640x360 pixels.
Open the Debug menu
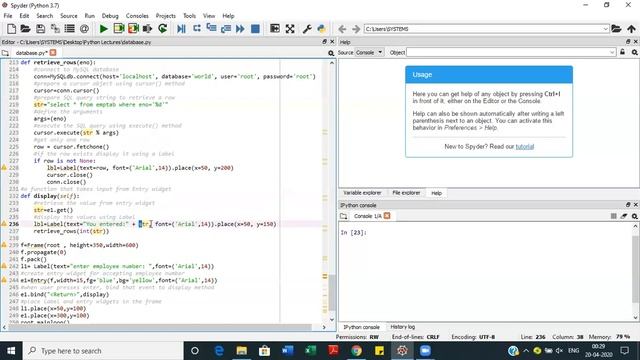[x=110, y=16]
